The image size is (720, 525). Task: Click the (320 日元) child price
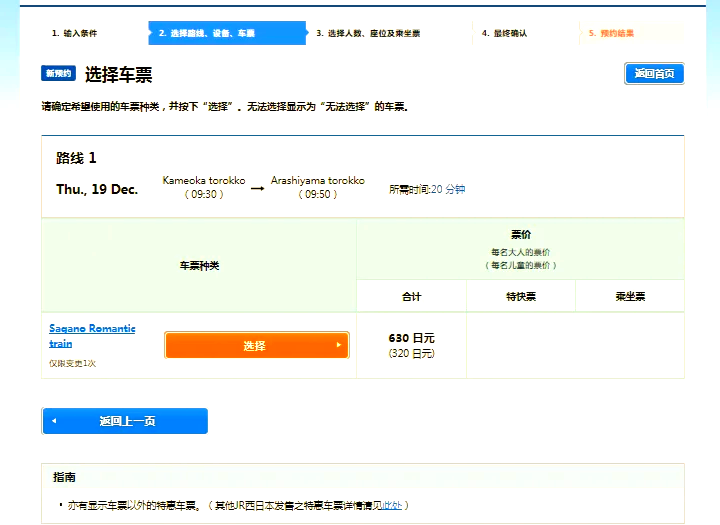(x=411, y=353)
